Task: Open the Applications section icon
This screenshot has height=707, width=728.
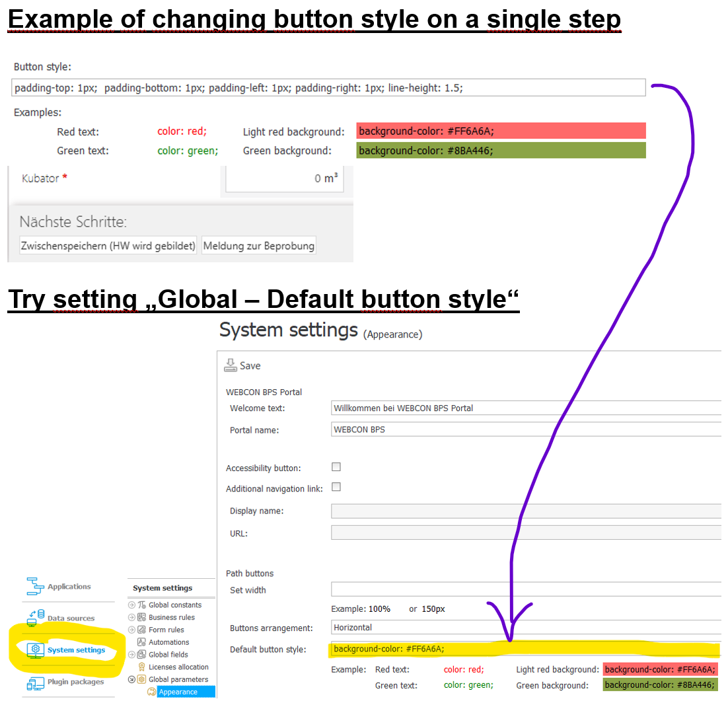Action: [x=35, y=586]
